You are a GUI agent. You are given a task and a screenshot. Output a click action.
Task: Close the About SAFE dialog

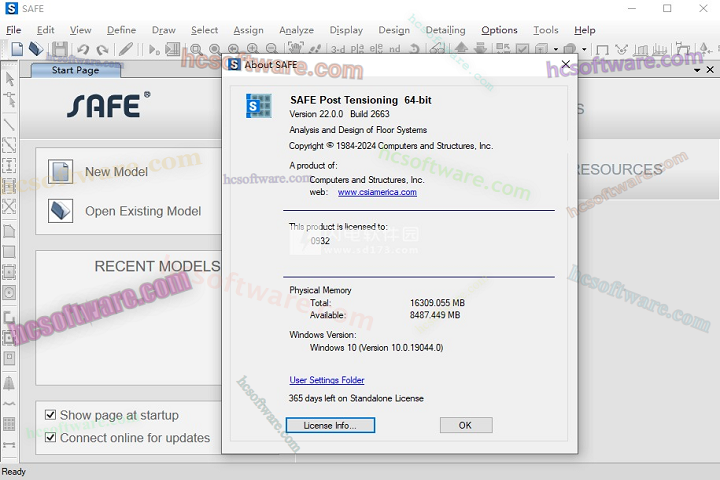click(x=566, y=64)
